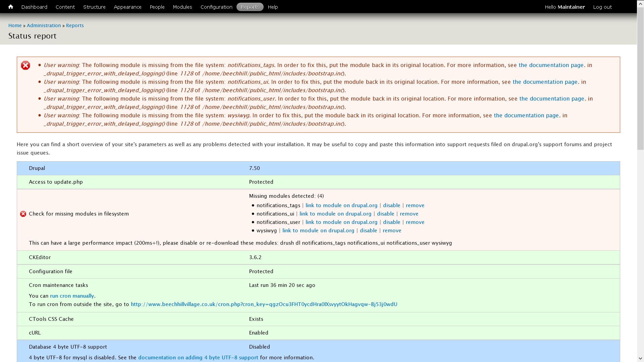This screenshot has width=644, height=362.
Task: Open documentation on adding 4 byte UTF-8 support
Action: tap(198, 357)
